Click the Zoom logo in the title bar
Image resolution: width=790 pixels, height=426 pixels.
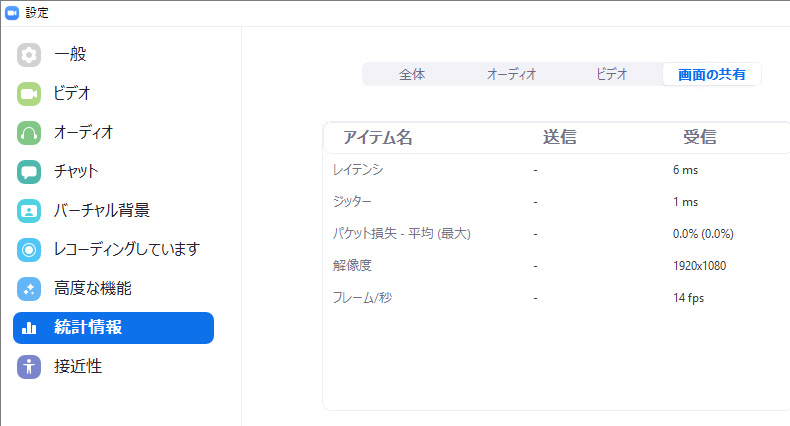12,13
